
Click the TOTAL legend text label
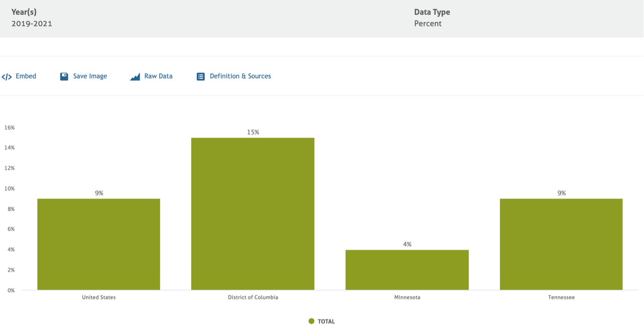tap(326, 321)
